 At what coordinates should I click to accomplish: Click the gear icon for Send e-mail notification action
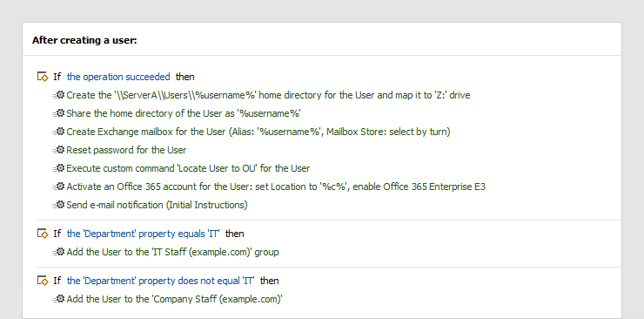click(60, 205)
